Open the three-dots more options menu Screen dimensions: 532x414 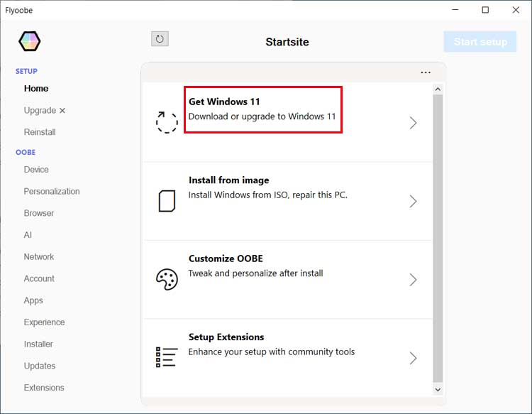coord(426,72)
